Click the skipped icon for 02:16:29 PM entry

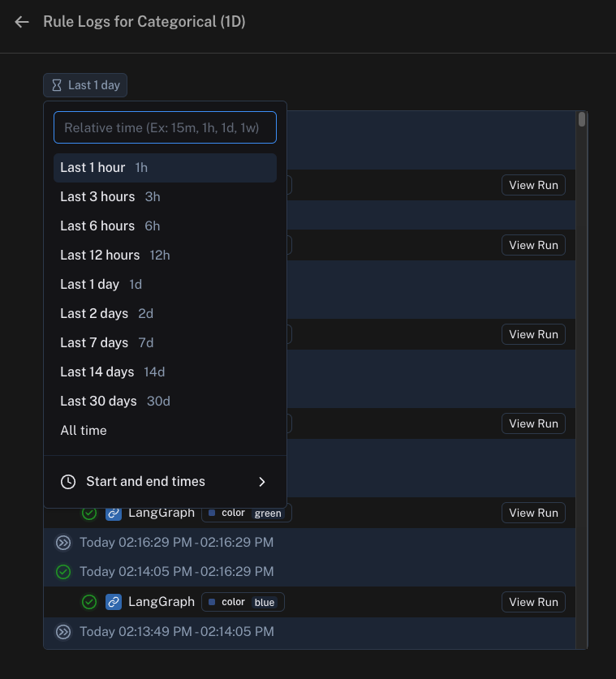click(x=62, y=542)
